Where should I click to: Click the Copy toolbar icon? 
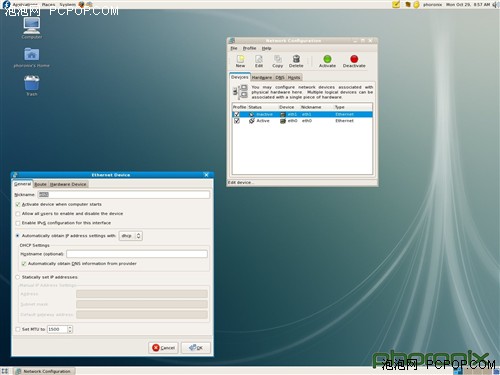click(277, 59)
